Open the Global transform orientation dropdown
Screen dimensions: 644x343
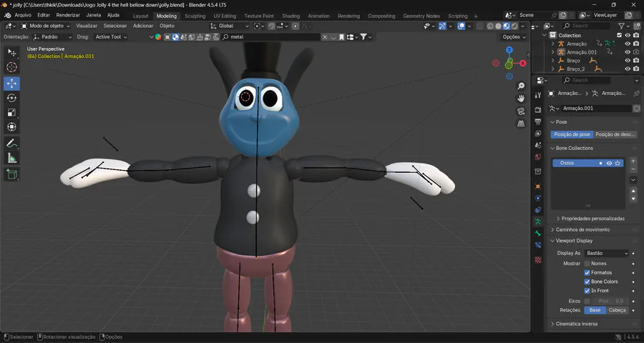pyautogui.click(x=230, y=26)
